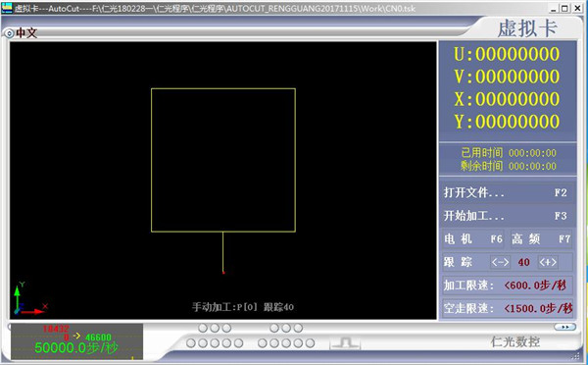This screenshot has height=365, width=588.
Task: Open the 中文 language dropdown
Action: click(x=26, y=33)
